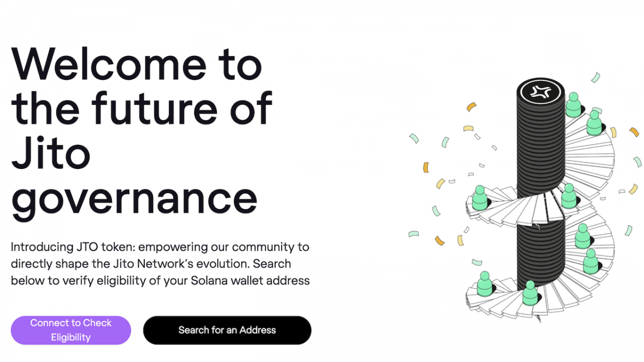Select the bottom-left green pawn figure
This screenshot has width=644, height=362.
point(484,284)
